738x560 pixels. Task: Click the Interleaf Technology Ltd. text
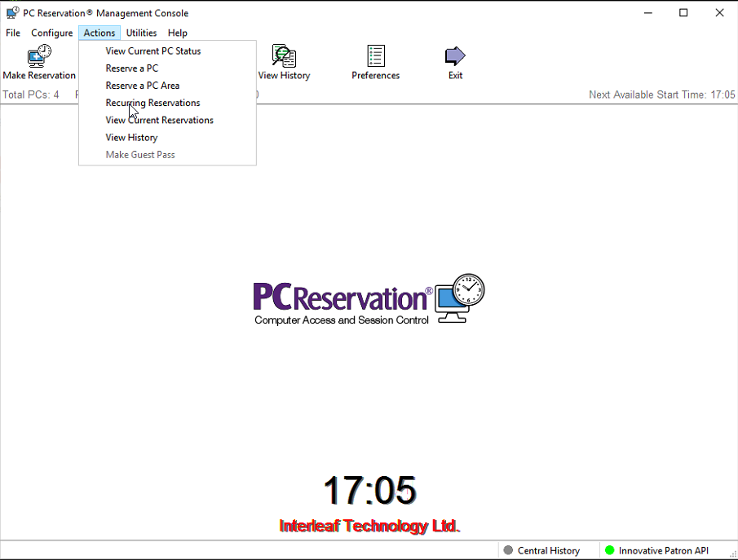[x=369, y=526]
